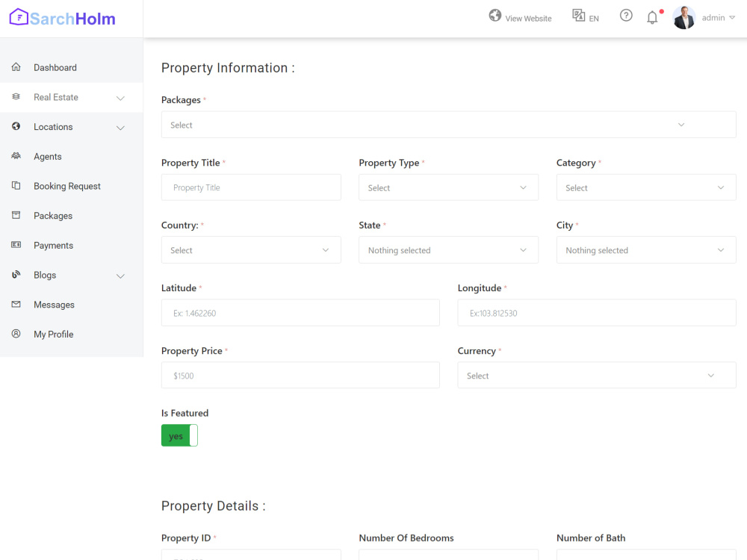Click the Blogs feed icon
This screenshot has width=747, height=560.
click(x=16, y=274)
